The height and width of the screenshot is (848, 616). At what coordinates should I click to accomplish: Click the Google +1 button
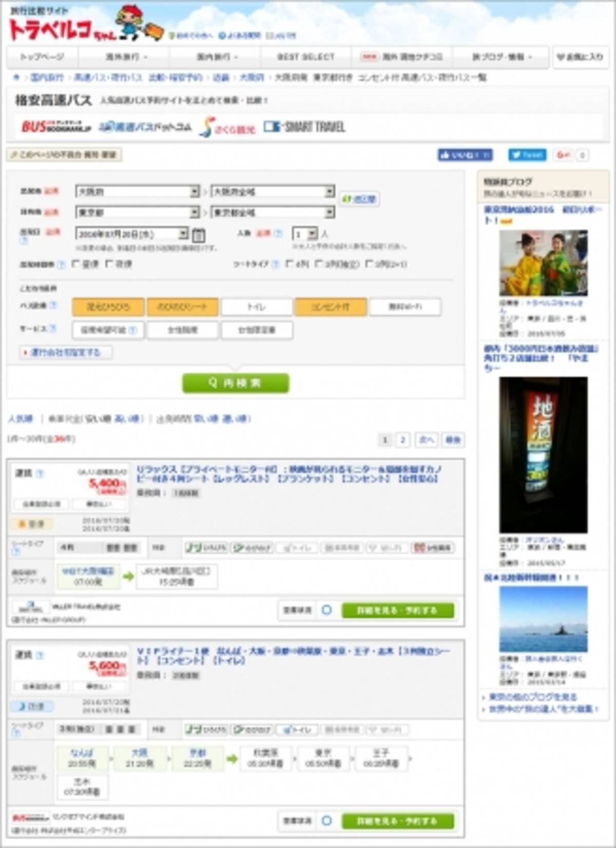tap(563, 155)
